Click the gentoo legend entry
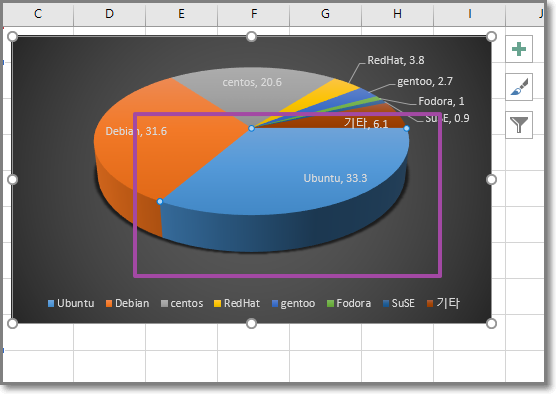Screen dimensions: 556x394 click(x=293, y=304)
